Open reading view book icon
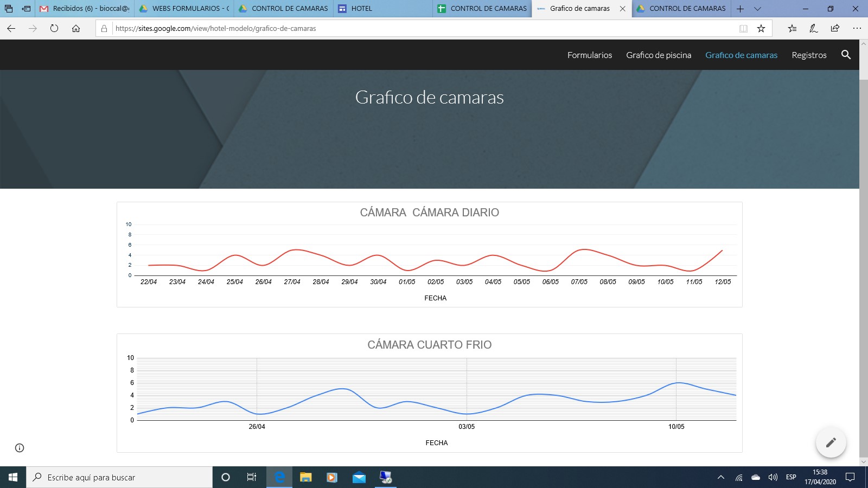The height and width of the screenshot is (488, 868). 743,29
